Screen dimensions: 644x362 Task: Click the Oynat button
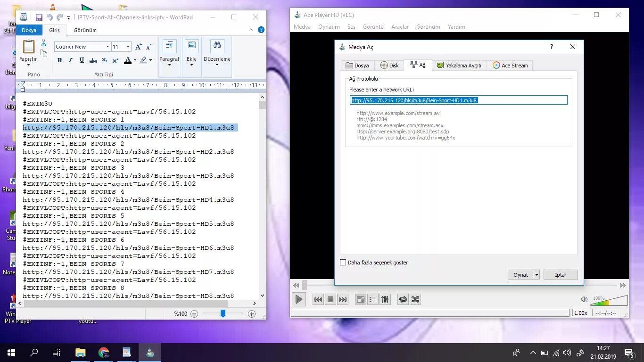tap(520, 275)
